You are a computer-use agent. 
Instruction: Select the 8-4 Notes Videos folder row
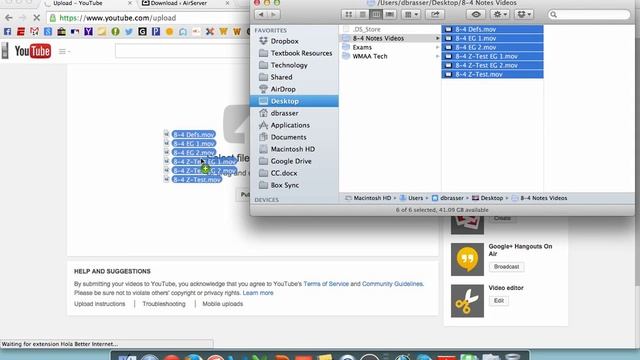pyautogui.click(x=390, y=38)
